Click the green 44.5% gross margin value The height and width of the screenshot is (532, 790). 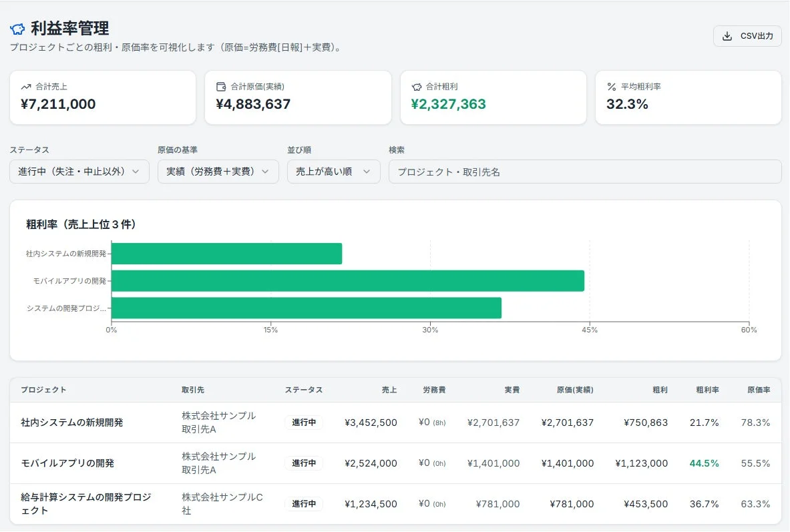(x=704, y=463)
